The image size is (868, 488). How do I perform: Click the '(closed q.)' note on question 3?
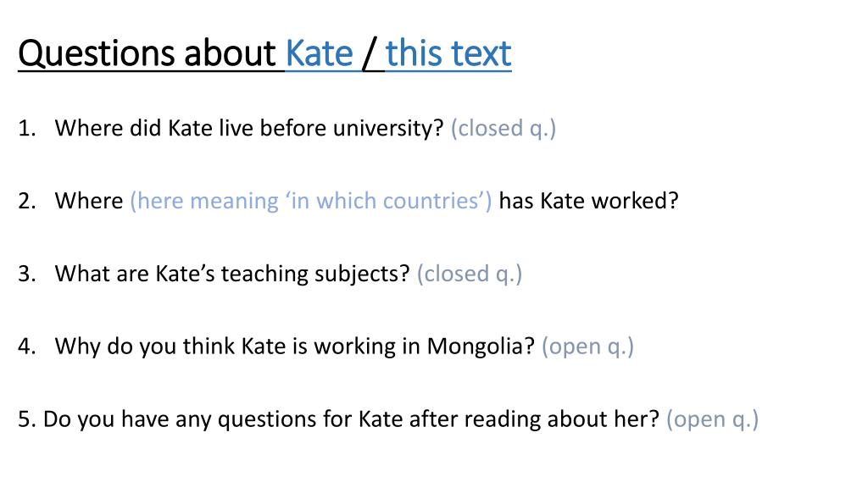point(470,274)
